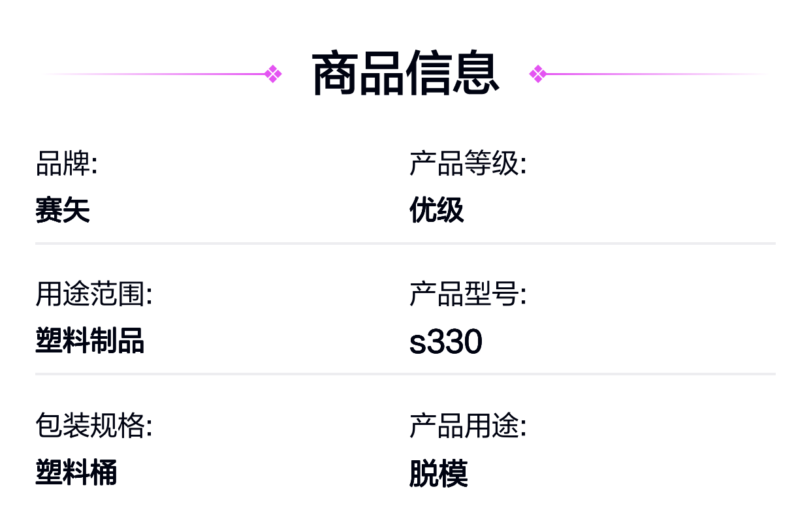Select packaging value 塑料桶
This screenshot has width=811, height=532.
pos(76,472)
